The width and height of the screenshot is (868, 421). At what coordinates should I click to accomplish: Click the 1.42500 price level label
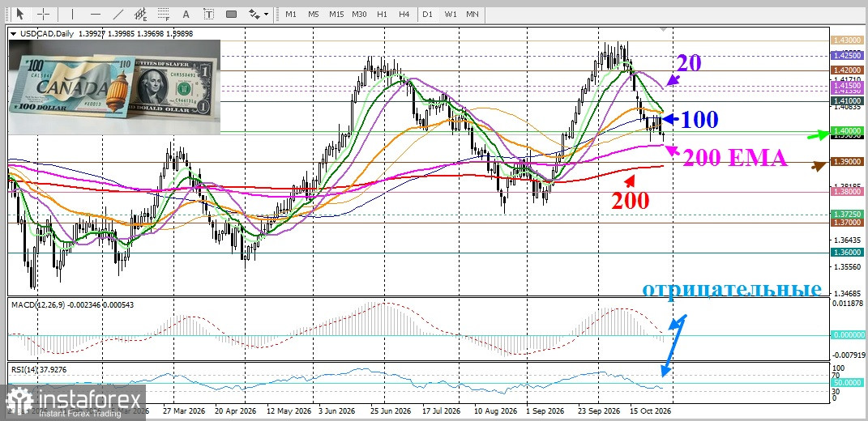click(x=847, y=56)
